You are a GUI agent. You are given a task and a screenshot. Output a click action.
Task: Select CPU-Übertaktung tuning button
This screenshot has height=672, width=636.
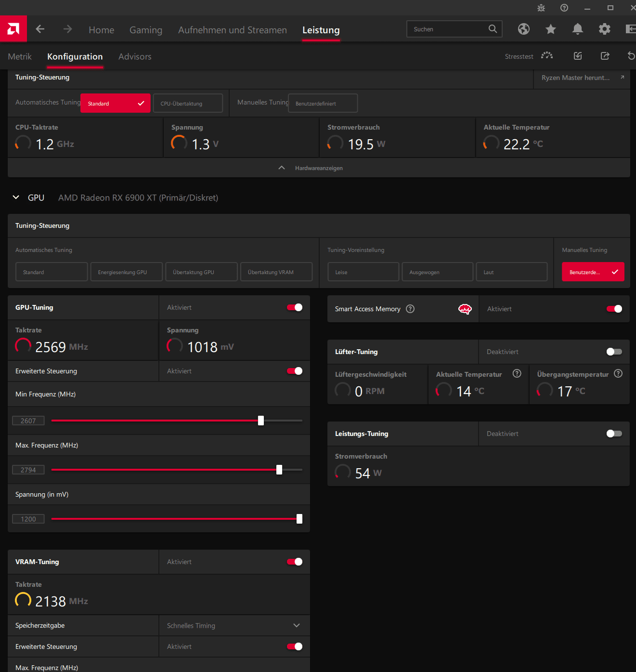pos(188,103)
